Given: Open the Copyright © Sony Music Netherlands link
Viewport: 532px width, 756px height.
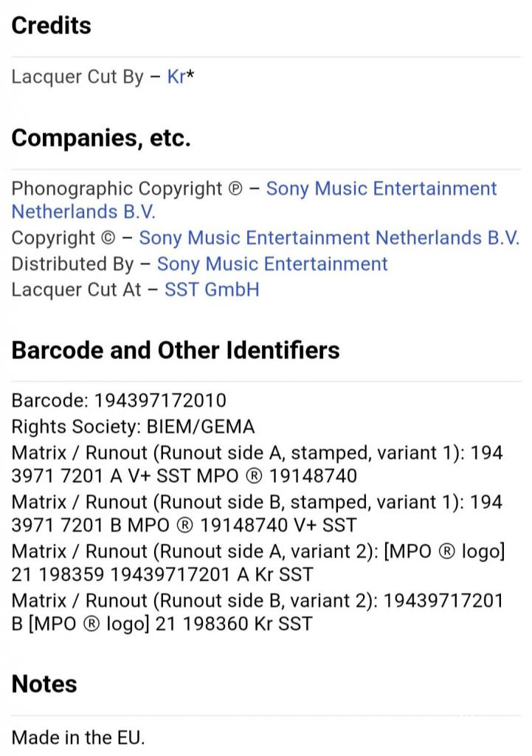Looking at the screenshot, I should coord(329,238).
